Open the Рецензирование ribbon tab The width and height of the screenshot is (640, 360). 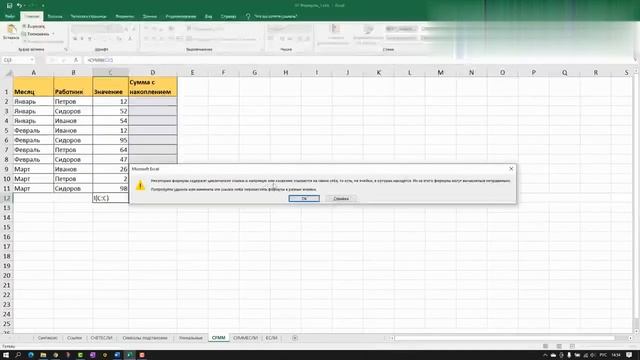click(181, 16)
